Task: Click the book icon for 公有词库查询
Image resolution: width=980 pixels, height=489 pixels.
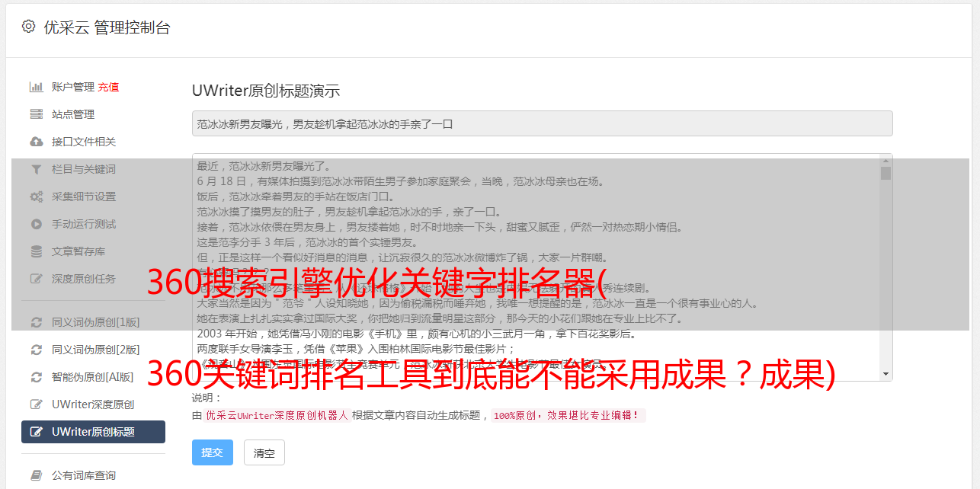Action: click(36, 475)
